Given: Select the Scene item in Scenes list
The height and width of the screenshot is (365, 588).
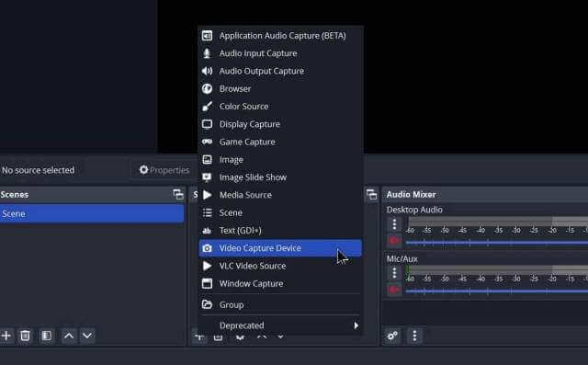Looking at the screenshot, I should click(92, 214).
